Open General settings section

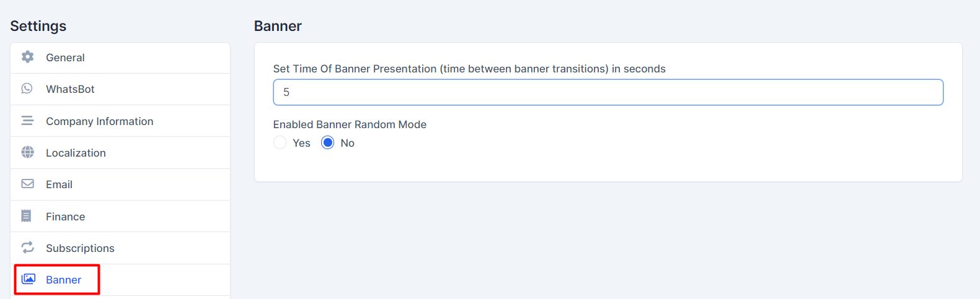click(x=65, y=58)
